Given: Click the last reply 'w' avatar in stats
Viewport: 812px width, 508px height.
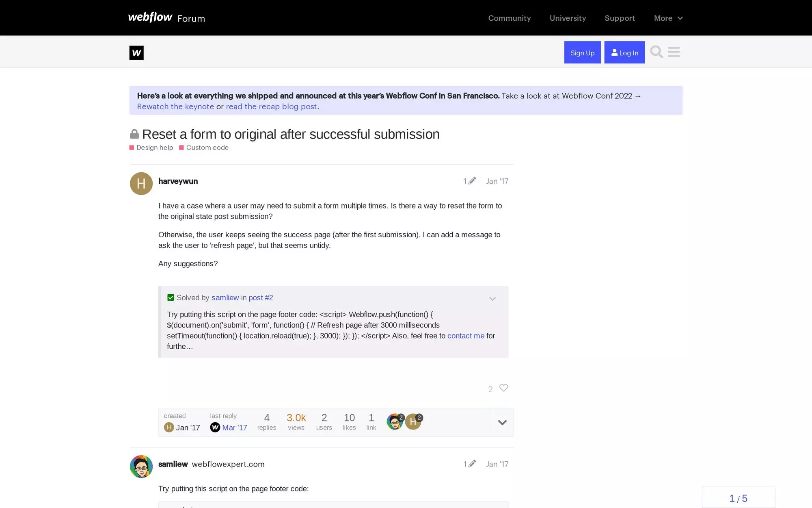Looking at the screenshot, I should (215, 428).
